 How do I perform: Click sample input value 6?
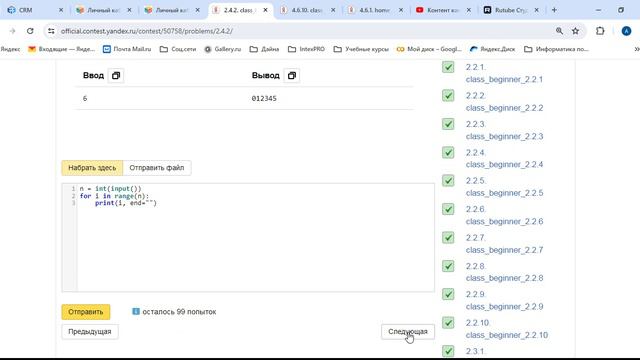click(x=85, y=98)
